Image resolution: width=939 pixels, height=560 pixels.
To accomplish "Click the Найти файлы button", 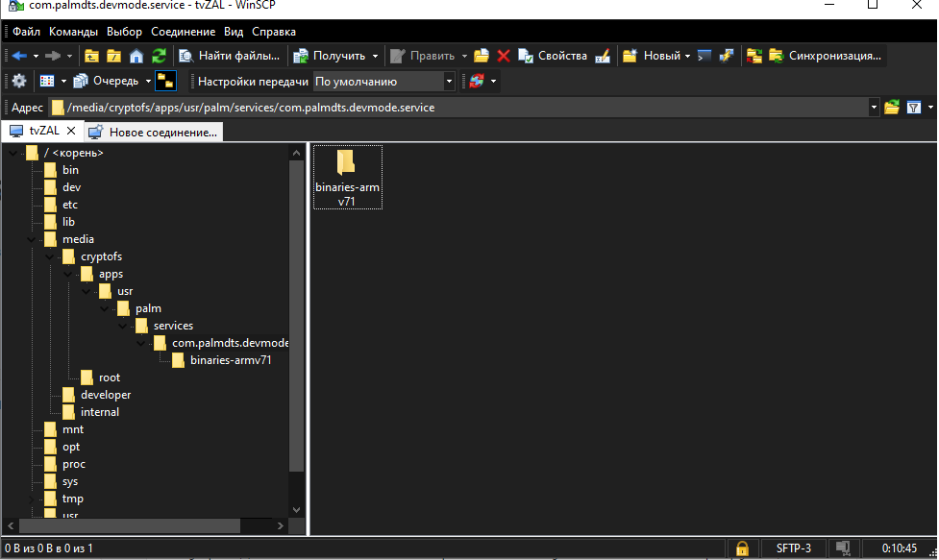I will (231, 56).
